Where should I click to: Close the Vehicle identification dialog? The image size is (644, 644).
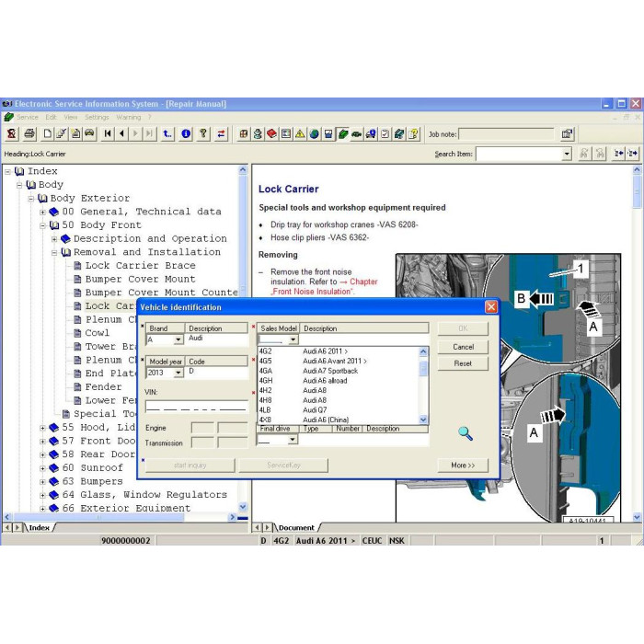point(491,306)
